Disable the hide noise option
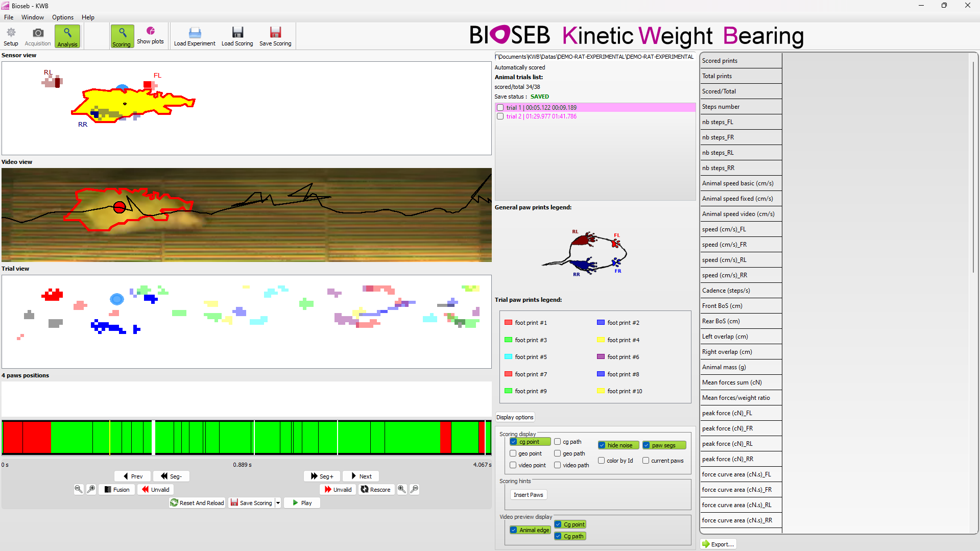The width and height of the screenshot is (980, 551). point(602,445)
